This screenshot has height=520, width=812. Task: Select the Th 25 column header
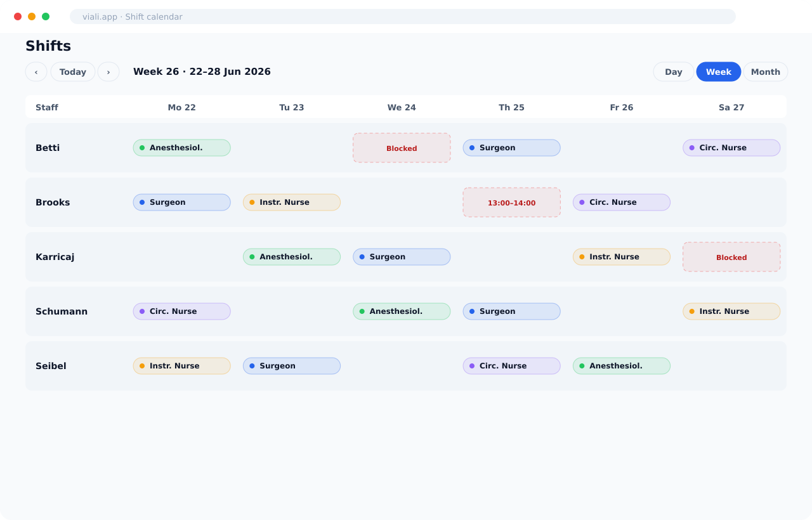(x=512, y=107)
